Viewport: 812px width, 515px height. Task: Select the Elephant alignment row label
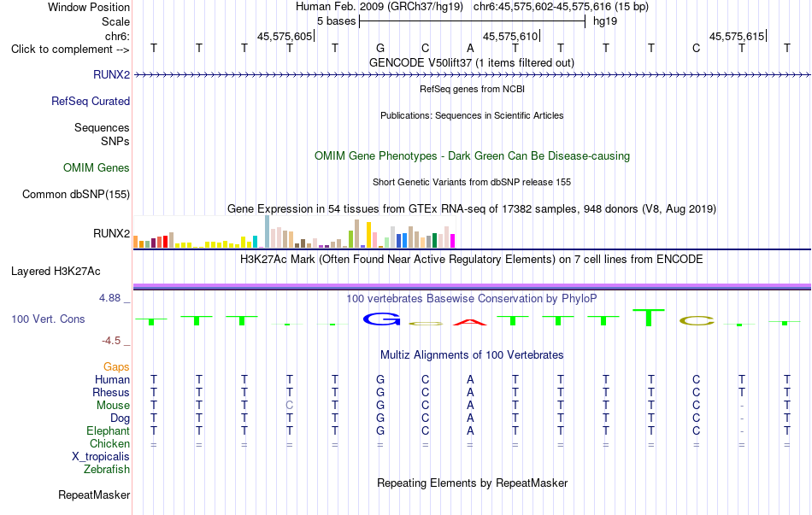109,430
